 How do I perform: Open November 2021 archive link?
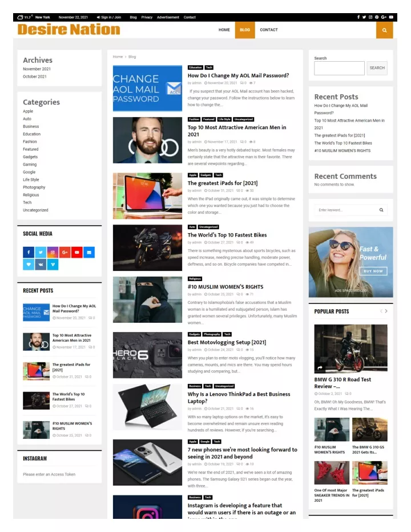pyautogui.click(x=37, y=69)
